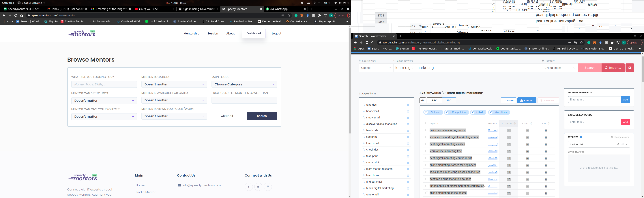Open Speedy Mentors Twitter icon
The image size is (644, 198).
click(x=258, y=187)
